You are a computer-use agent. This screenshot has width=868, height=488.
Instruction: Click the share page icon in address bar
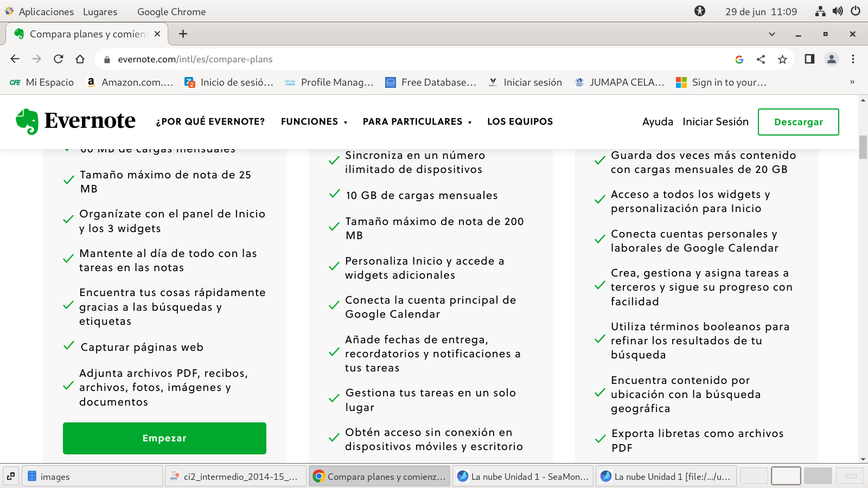(761, 59)
